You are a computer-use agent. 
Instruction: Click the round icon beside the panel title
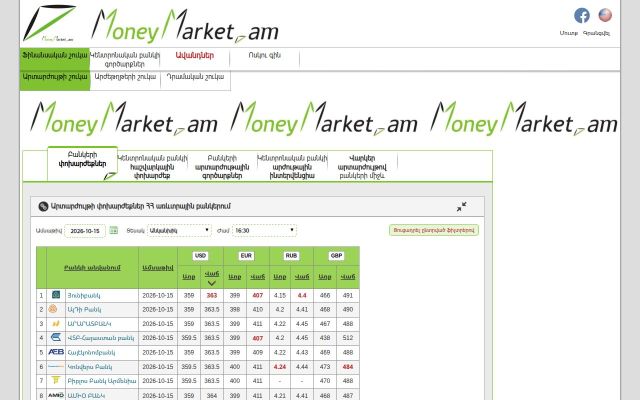(43, 207)
